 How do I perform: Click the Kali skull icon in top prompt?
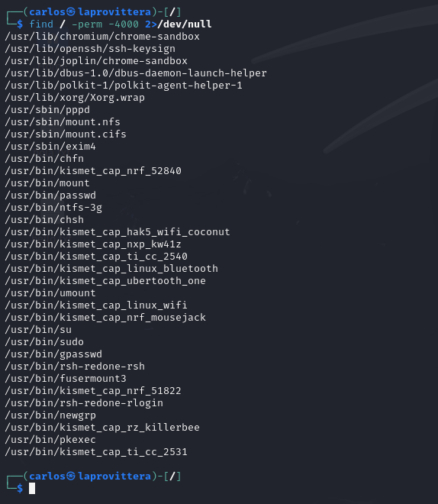[71, 12]
